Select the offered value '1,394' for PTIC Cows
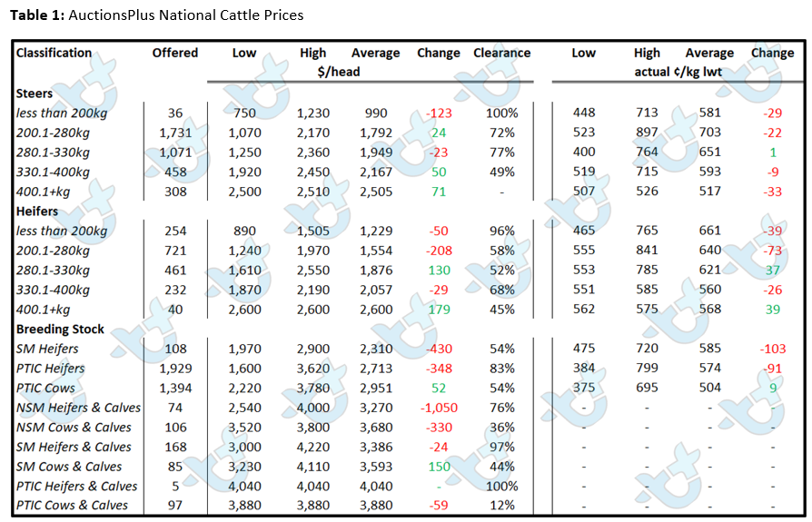The image size is (812, 522). click(175, 388)
